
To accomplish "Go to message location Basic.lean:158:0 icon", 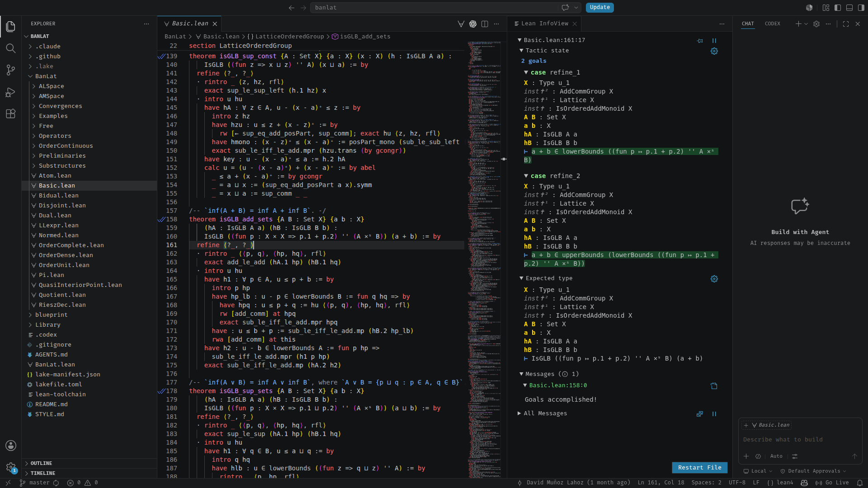I will point(714,386).
